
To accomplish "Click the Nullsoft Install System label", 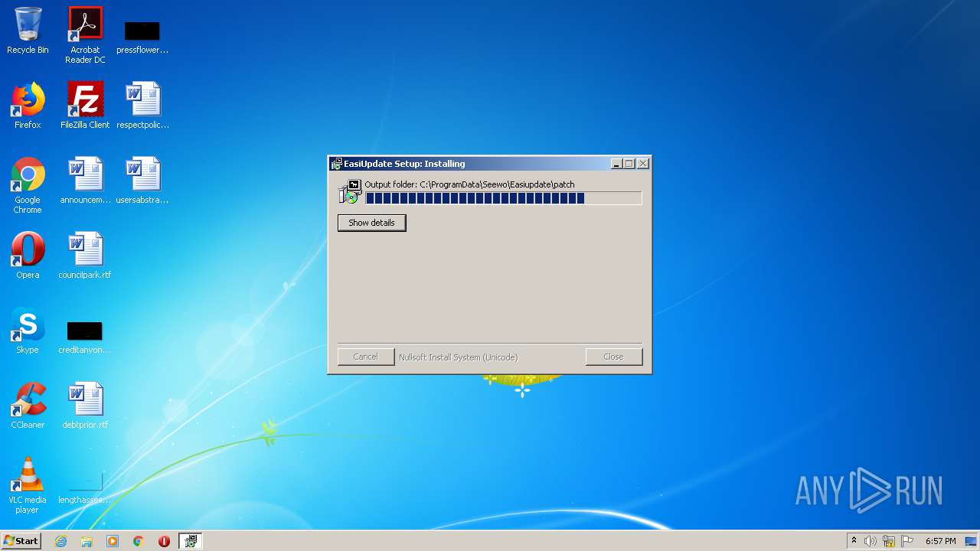I will [458, 357].
